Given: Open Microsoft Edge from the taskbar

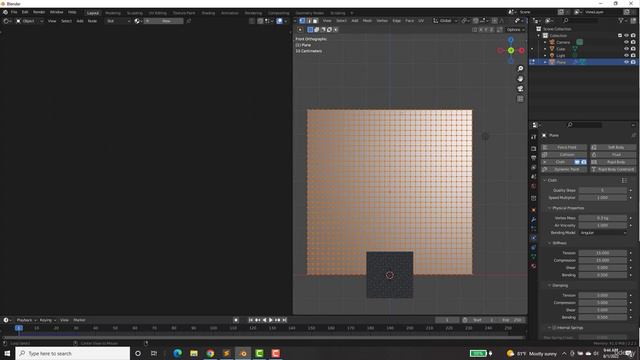Looking at the screenshot, I should click(178, 353).
